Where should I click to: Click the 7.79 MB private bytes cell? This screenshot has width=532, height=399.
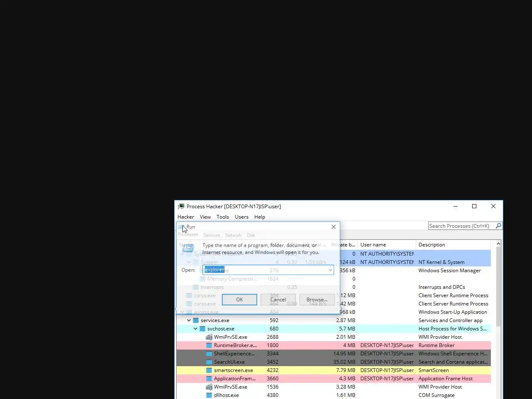[346, 370]
